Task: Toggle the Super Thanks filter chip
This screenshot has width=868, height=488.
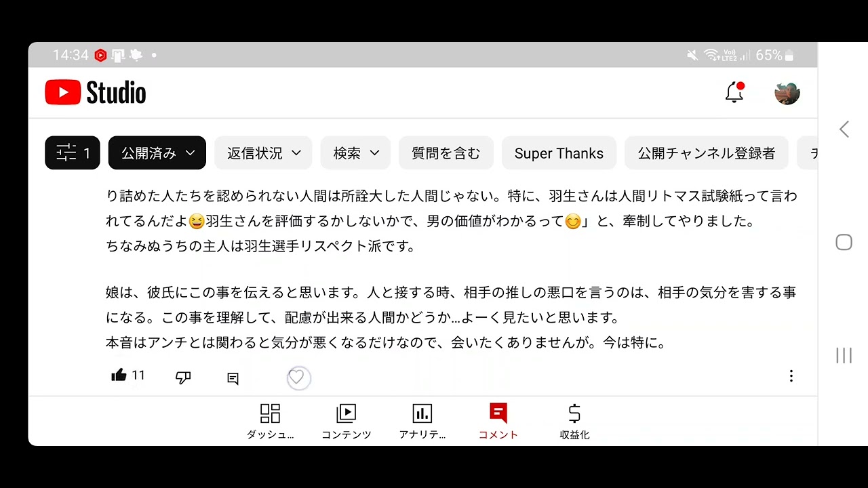Action: (x=559, y=153)
